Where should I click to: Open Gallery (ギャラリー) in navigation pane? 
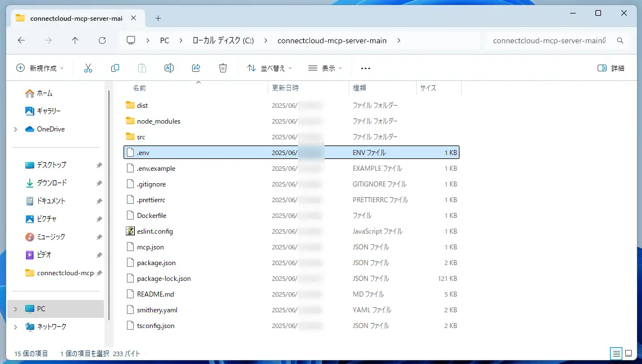43,111
